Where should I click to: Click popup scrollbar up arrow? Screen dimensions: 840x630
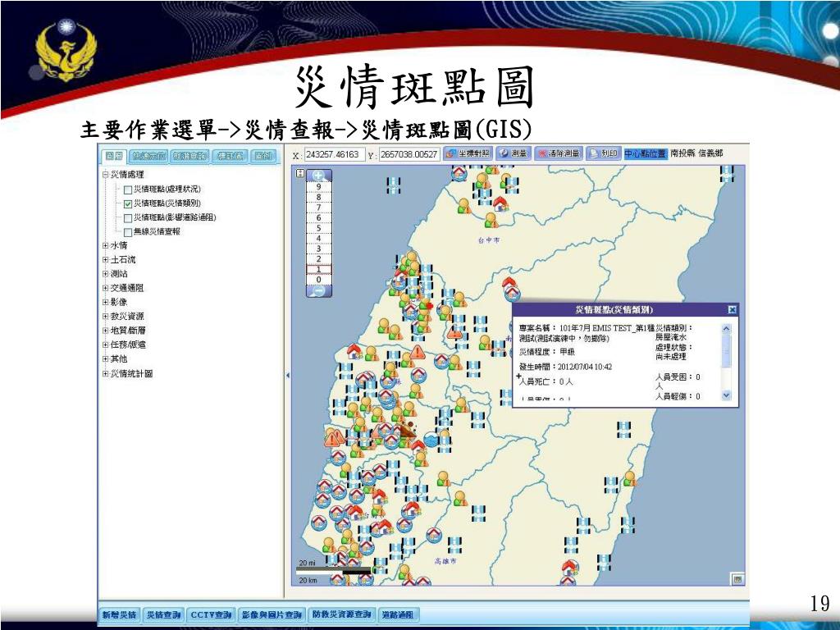(727, 328)
